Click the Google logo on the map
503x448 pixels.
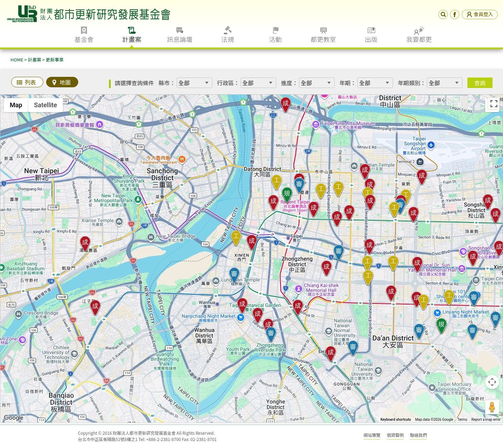tap(13, 418)
